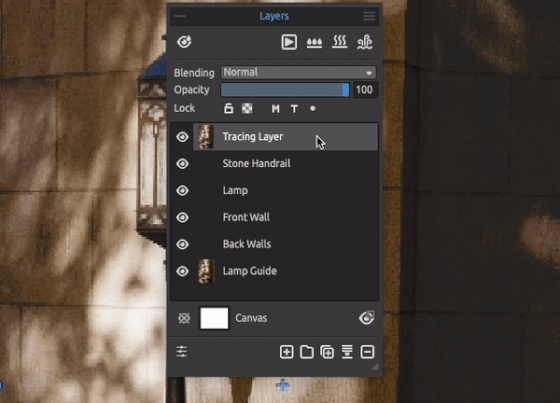Add a new layer with plus icon
The height and width of the screenshot is (403, 560).
286,352
